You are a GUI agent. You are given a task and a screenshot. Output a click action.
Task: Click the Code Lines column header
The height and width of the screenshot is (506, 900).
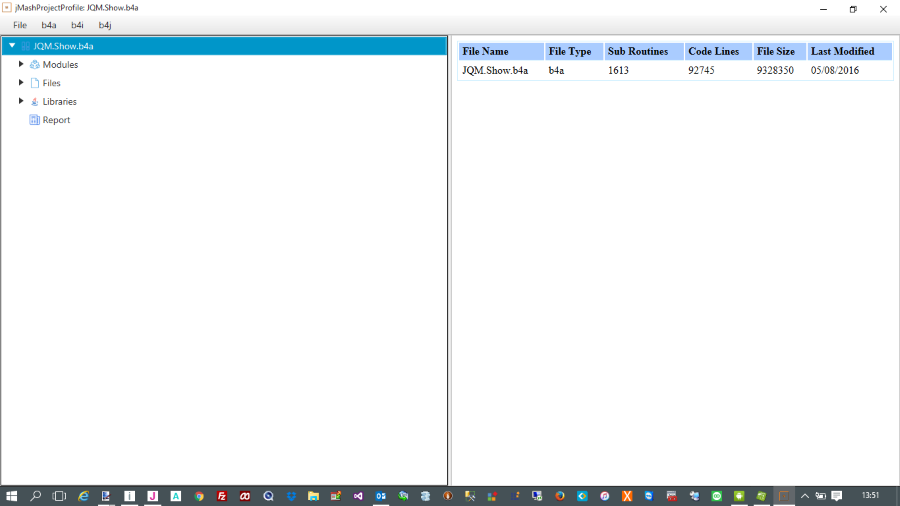(718, 52)
